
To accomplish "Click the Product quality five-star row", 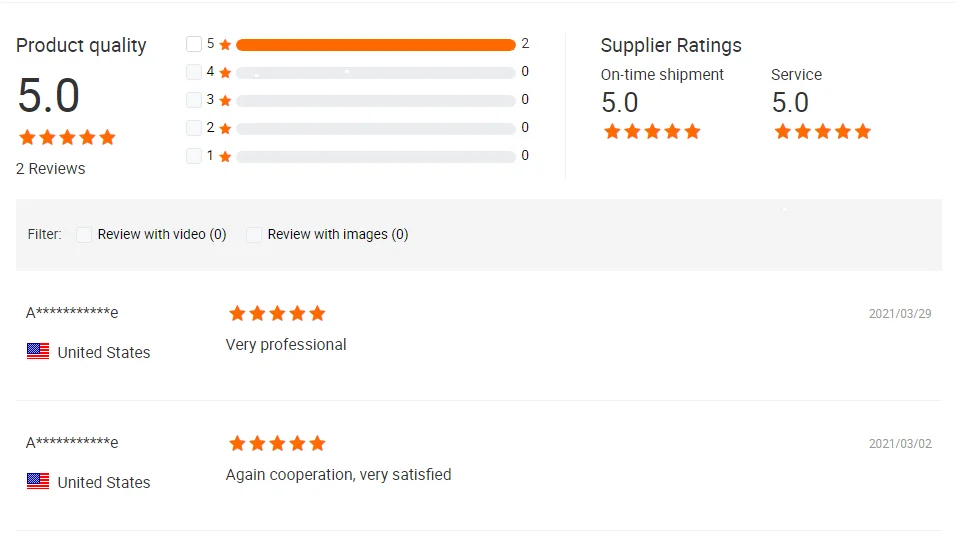I will tap(67, 137).
